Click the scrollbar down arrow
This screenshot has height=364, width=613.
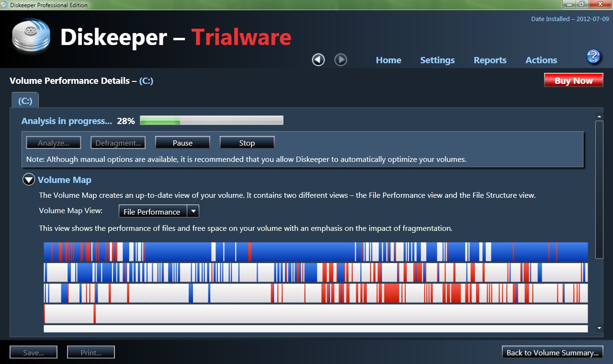click(599, 328)
